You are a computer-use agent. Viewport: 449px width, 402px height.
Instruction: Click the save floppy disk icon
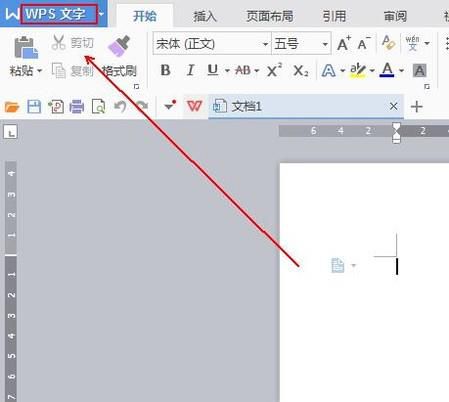pos(34,107)
